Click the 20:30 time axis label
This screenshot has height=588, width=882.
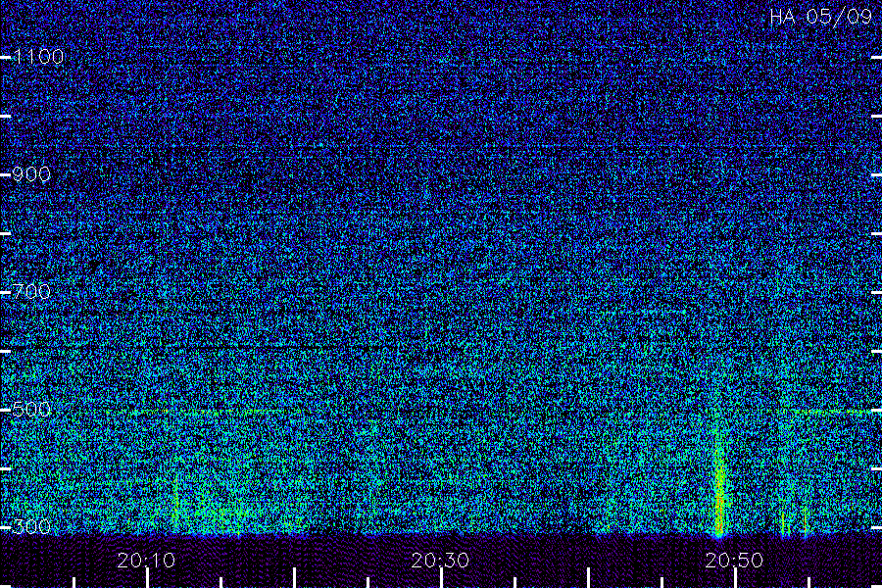440,560
